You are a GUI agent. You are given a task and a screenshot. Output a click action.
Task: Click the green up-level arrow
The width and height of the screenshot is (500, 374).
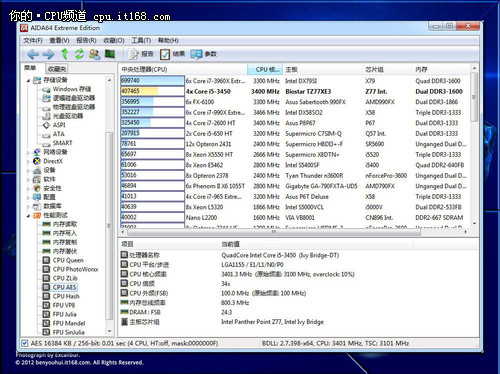click(x=65, y=54)
